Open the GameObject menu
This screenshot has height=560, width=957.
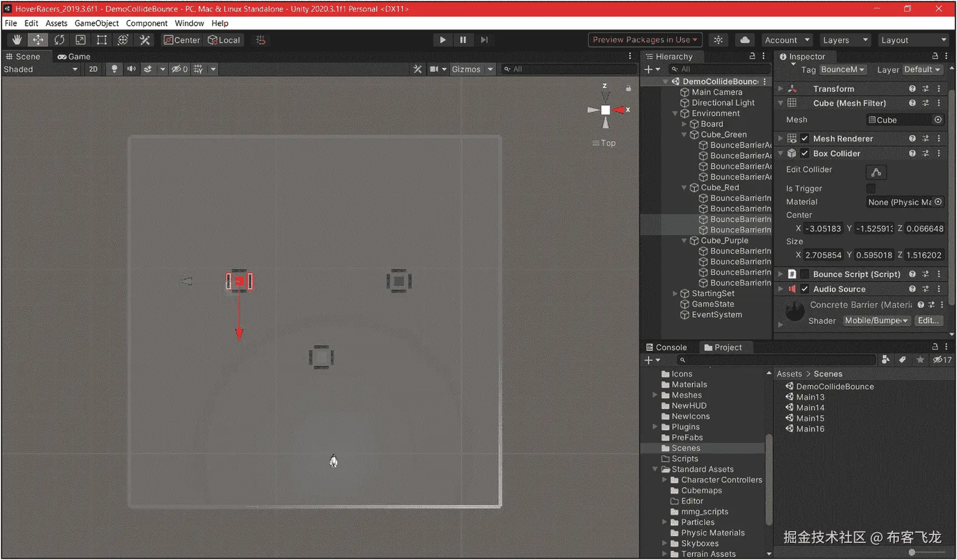click(x=97, y=23)
